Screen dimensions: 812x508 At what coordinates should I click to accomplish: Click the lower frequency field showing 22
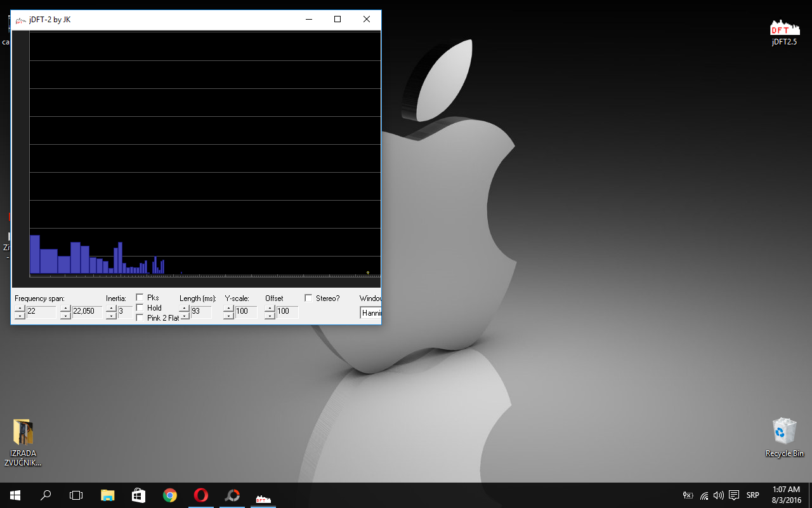tap(41, 312)
